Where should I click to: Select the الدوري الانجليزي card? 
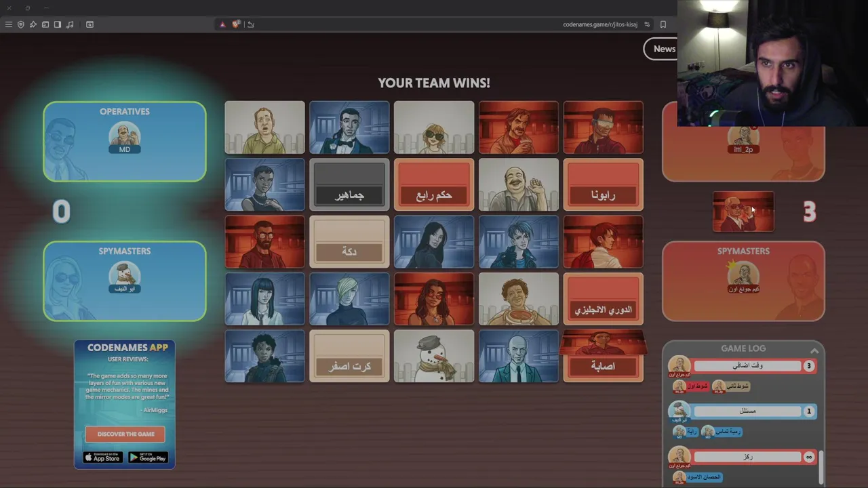click(x=604, y=299)
